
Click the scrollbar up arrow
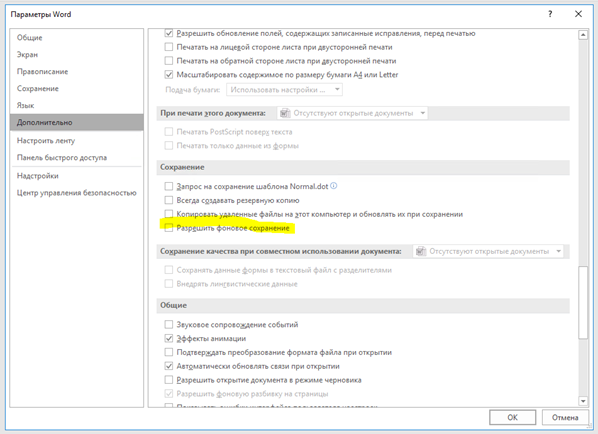583,35
